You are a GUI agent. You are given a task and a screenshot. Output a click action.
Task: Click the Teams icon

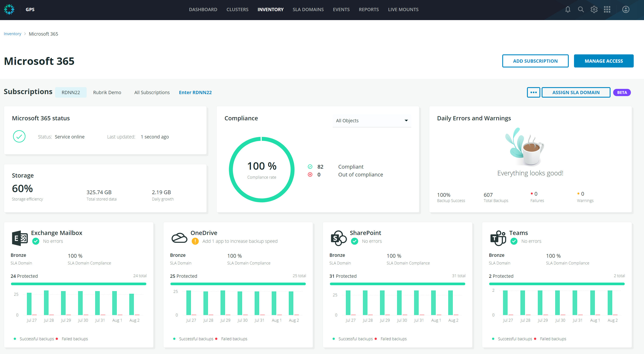click(498, 238)
